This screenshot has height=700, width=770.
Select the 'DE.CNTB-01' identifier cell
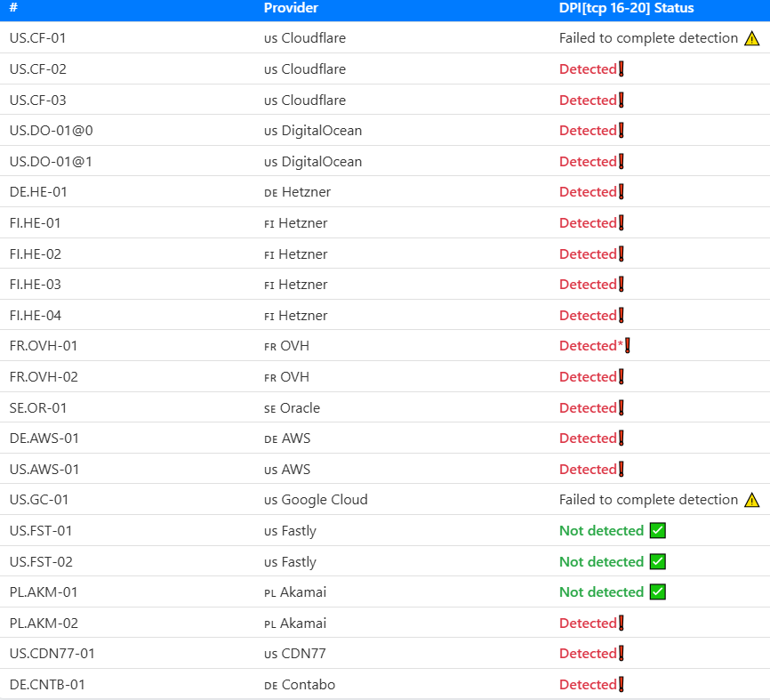[47, 685]
